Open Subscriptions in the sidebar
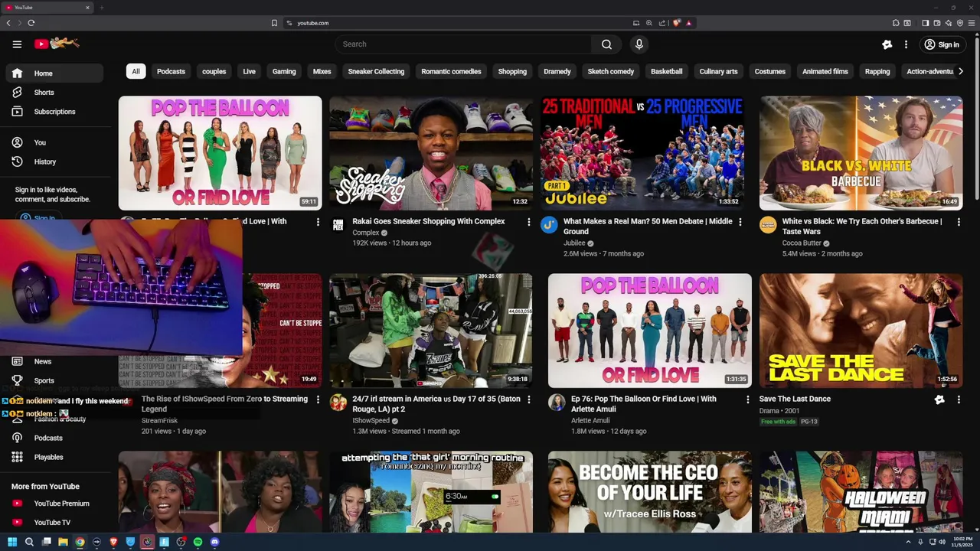Screen dimensions: 980x551 click(x=54, y=112)
